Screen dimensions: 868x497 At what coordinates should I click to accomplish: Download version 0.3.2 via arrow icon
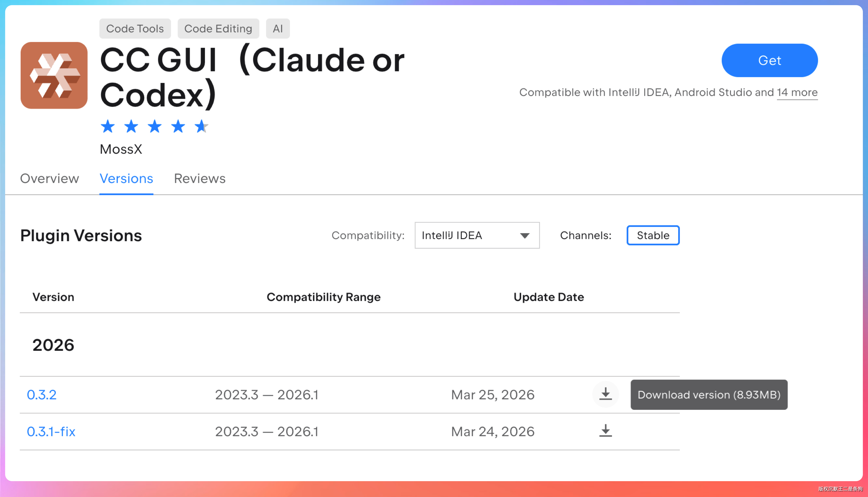point(605,394)
